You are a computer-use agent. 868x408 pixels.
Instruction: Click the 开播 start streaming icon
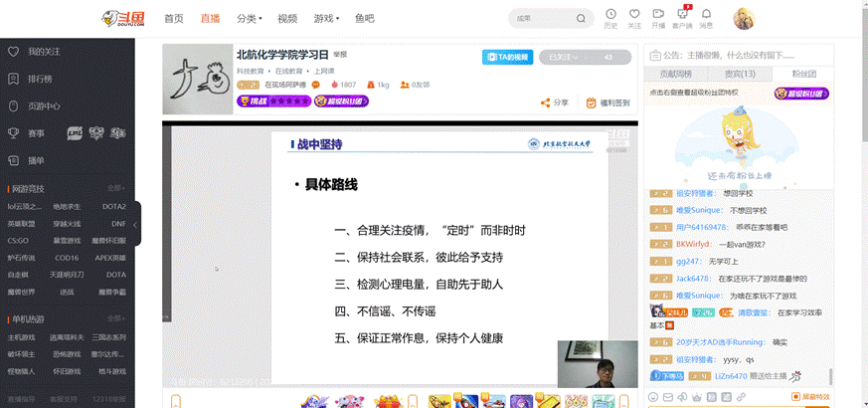[658, 17]
